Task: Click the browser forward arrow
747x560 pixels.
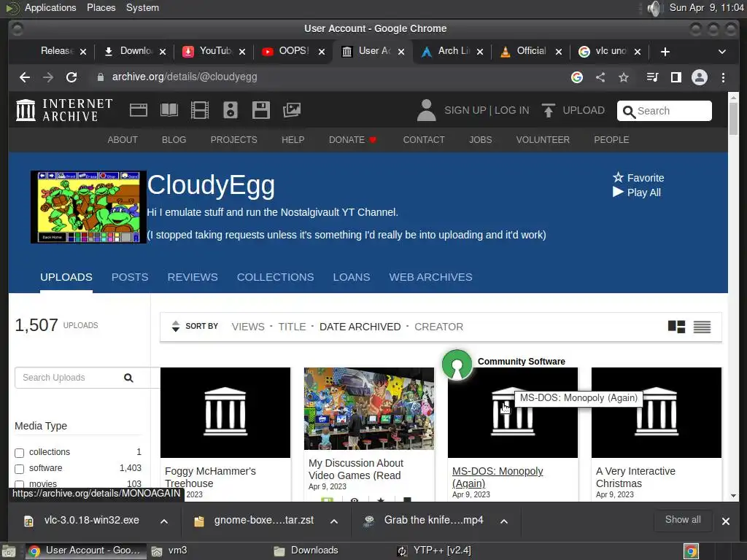Action: pos(48,77)
